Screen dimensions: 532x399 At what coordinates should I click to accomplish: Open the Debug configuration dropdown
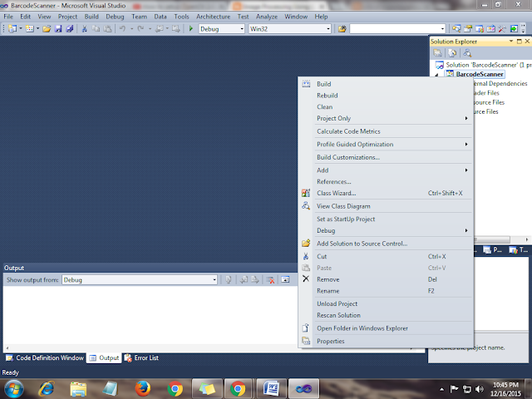coord(222,29)
